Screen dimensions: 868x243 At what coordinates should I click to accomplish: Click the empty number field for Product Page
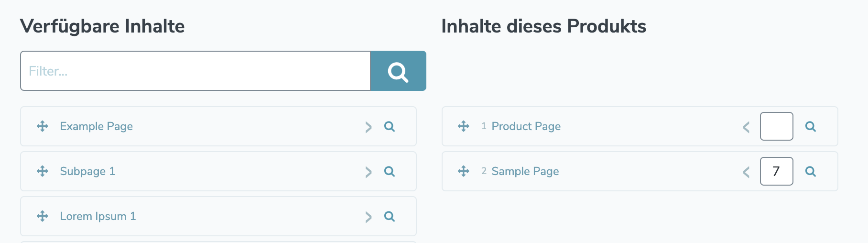tap(776, 126)
